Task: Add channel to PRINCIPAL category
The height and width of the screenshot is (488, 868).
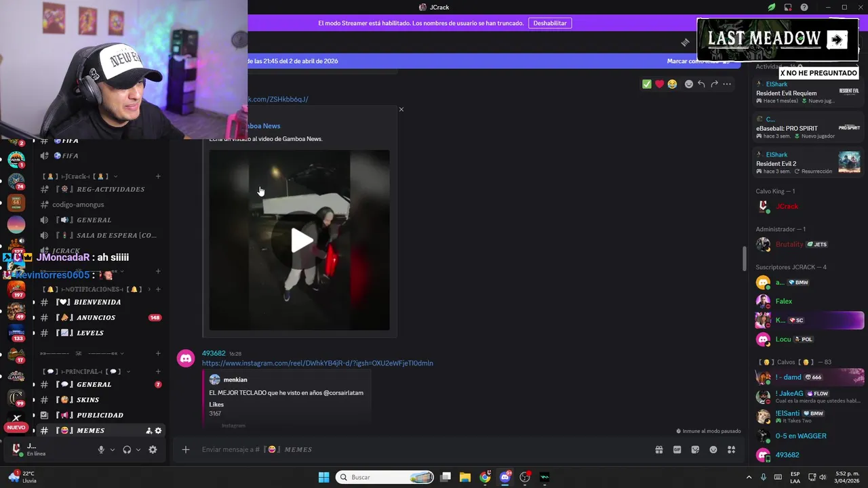Action: tap(158, 371)
